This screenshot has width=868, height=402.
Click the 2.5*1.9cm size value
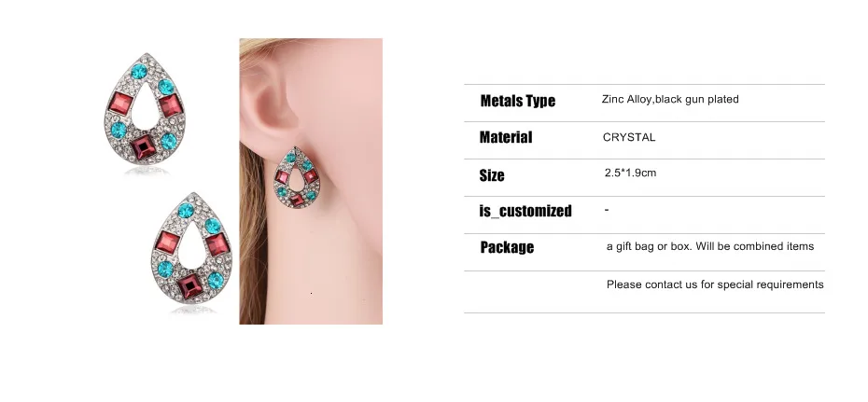[630, 173]
